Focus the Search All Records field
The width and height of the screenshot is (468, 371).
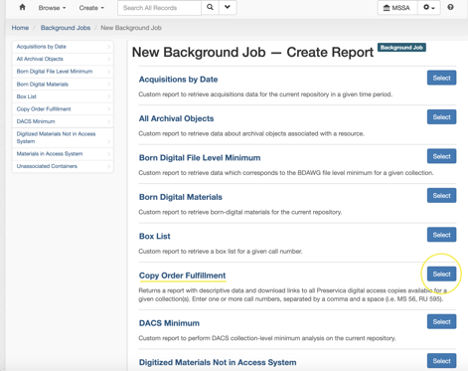[159, 8]
